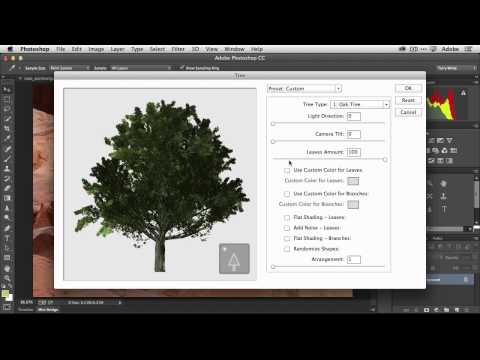
Task: Open the Layer menu
Action: click(117, 49)
